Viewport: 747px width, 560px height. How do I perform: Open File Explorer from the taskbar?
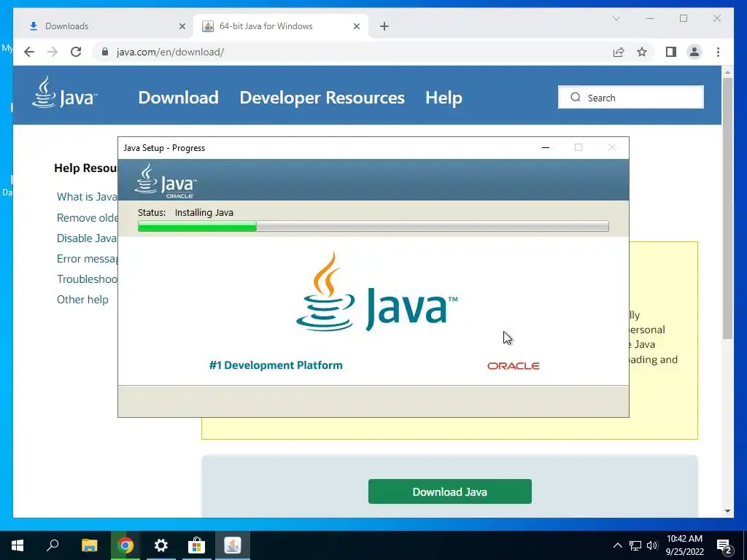(89, 545)
